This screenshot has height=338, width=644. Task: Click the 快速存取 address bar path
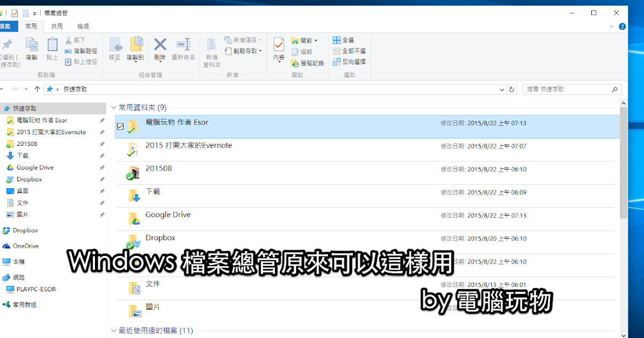pyautogui.click(x=75, y=90)
